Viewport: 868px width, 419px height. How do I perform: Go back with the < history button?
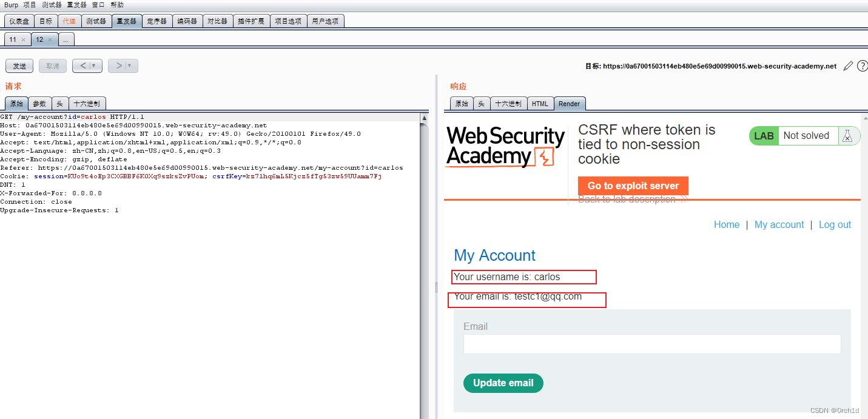coord(83,66)
